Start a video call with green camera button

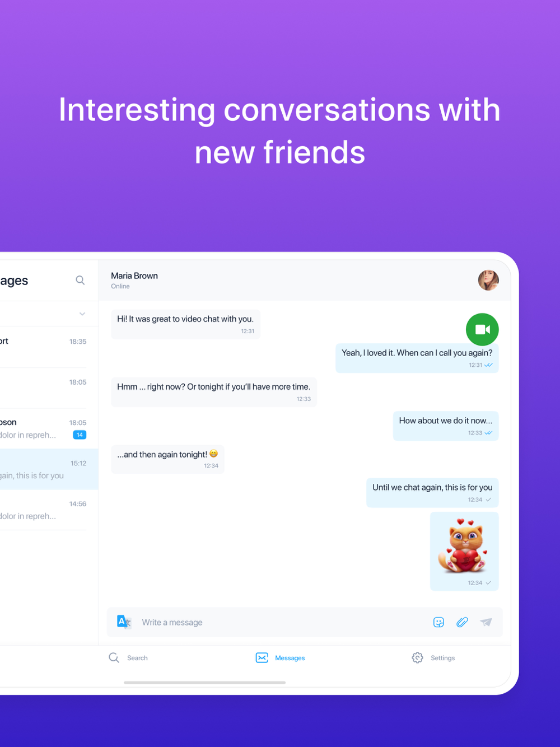(x=482, y=329)
